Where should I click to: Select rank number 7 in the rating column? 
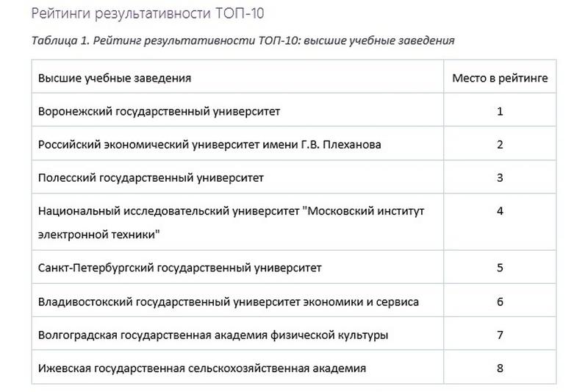coord(500,335)
